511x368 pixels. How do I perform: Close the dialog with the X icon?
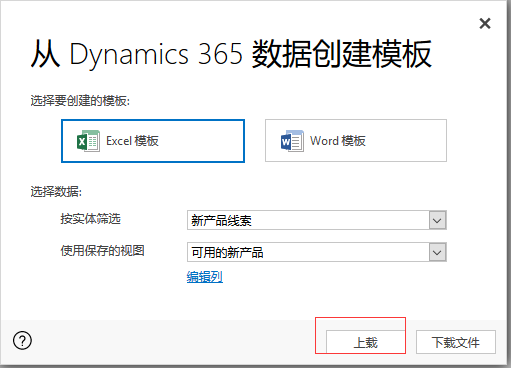point(485,23)
